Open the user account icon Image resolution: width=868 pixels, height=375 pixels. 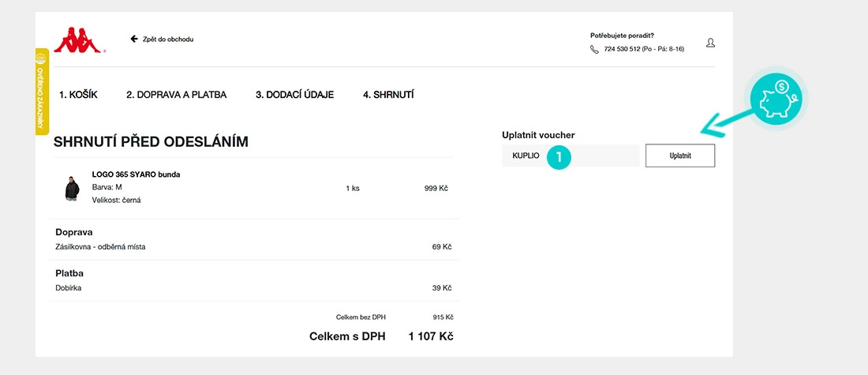[x=710, y=43]
